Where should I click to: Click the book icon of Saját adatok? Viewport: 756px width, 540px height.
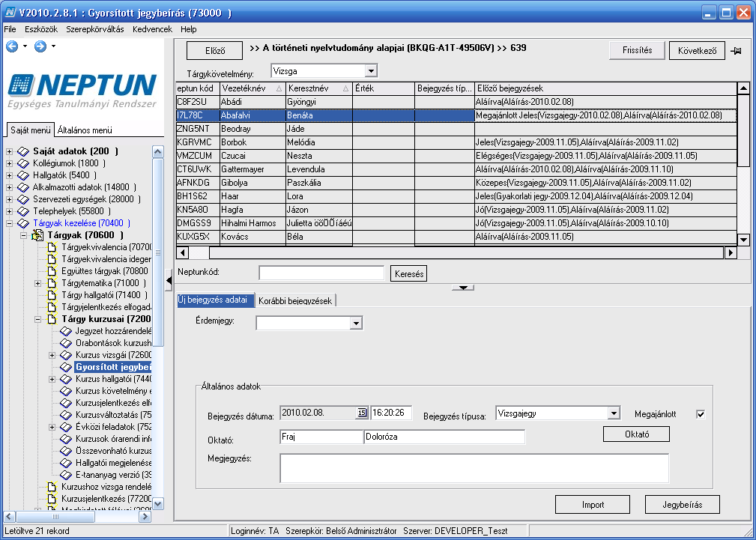(x=23, y=151)
